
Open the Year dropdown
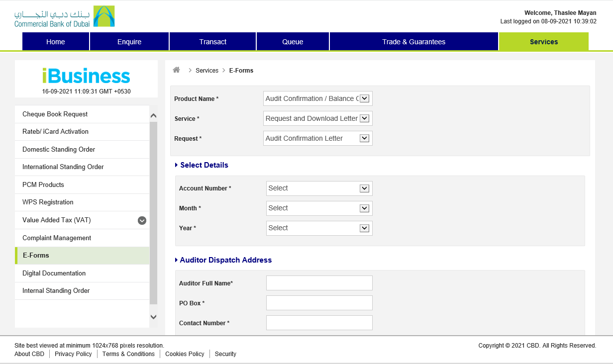(319, 228)
